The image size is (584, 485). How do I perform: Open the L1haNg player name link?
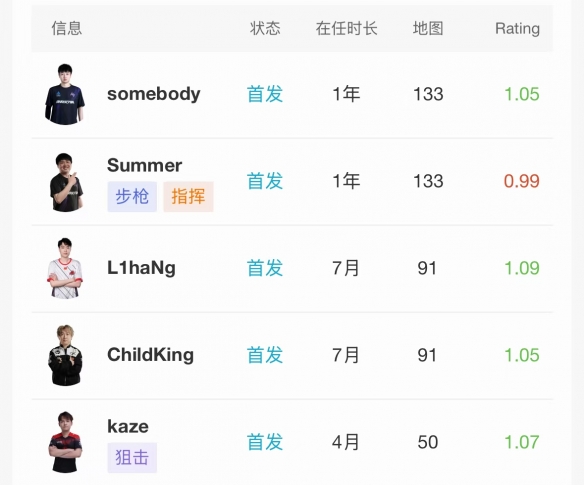[x=142, y=268]
